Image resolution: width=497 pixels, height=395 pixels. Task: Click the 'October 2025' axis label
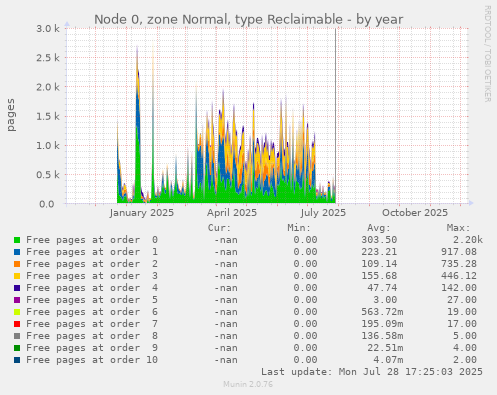[415, 213]
